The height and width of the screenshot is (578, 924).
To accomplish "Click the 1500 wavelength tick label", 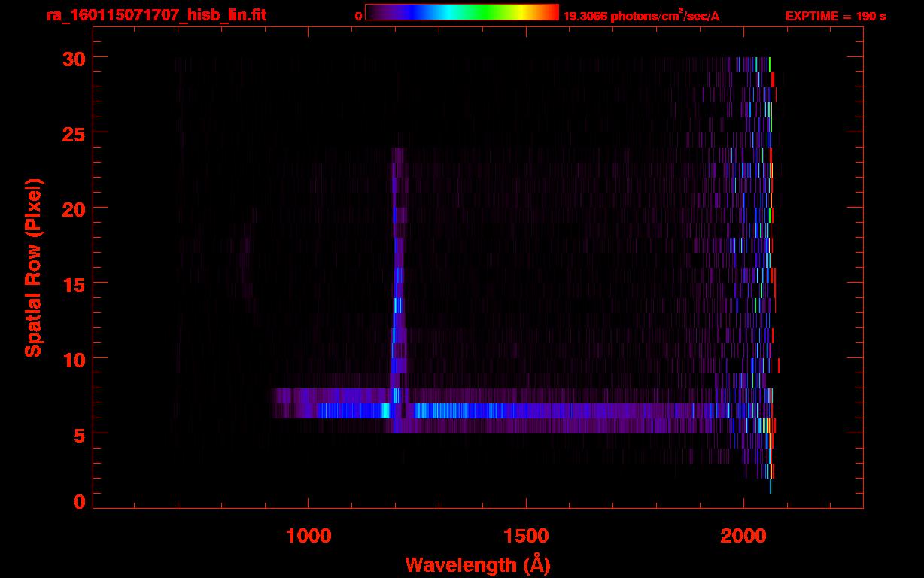I will point(526,536).
